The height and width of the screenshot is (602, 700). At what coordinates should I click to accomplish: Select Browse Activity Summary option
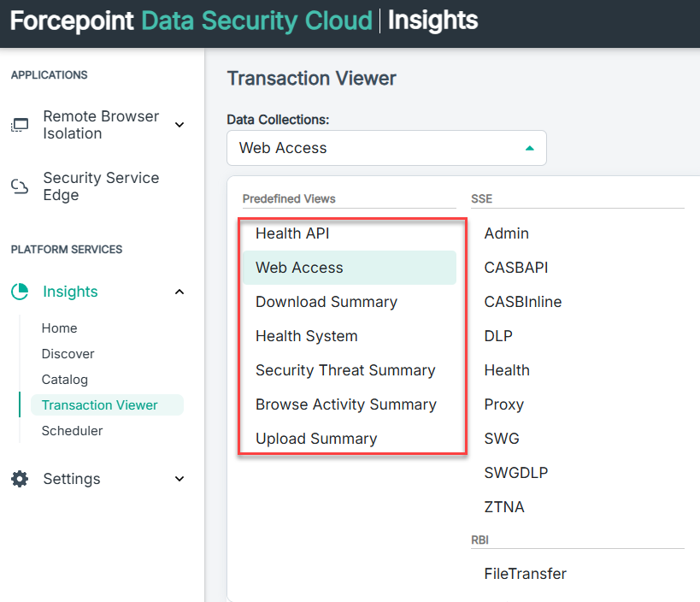tap(345, 404)
